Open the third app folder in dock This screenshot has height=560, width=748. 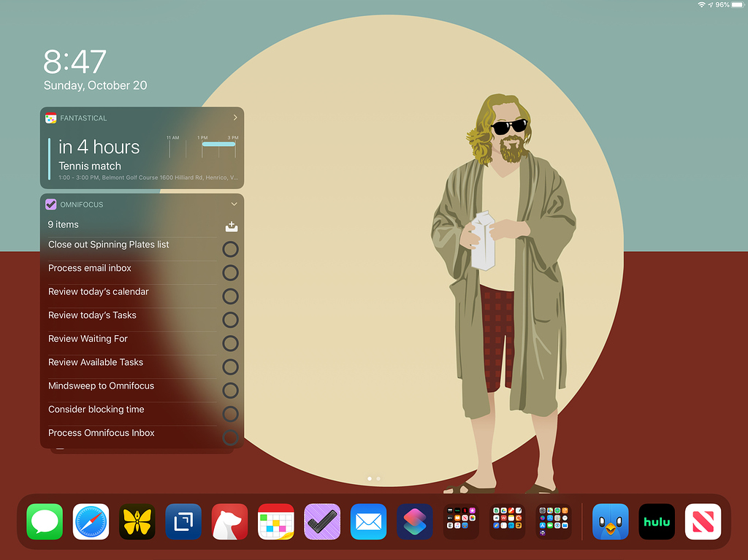554,521
